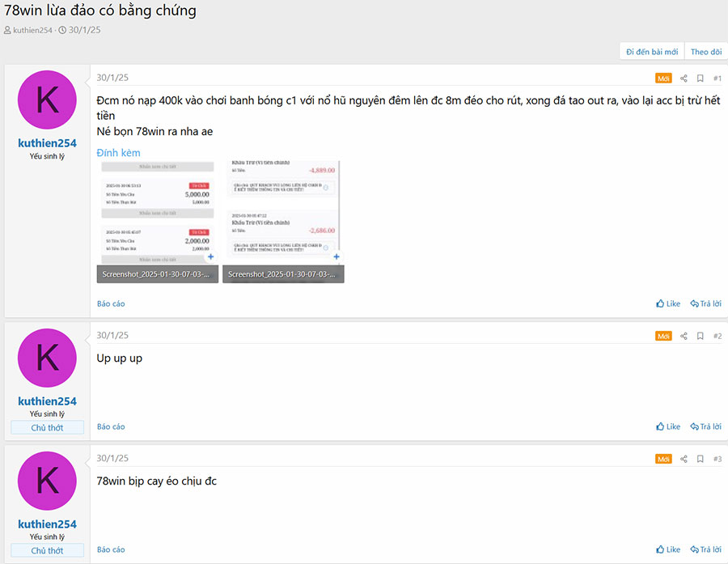Click text 'Né bọn 78win ra nha ae'
The image size is (728, 564).
[154, 131]
